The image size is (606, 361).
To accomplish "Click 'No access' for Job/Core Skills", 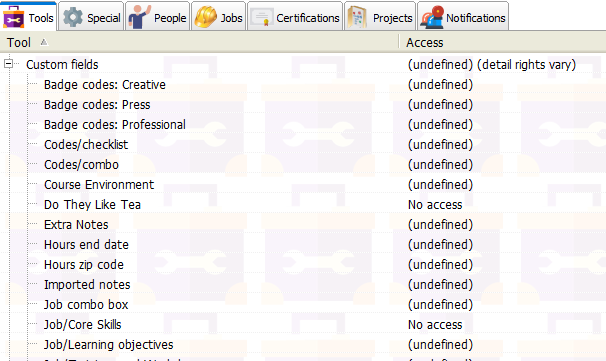I will pos(435,325).
